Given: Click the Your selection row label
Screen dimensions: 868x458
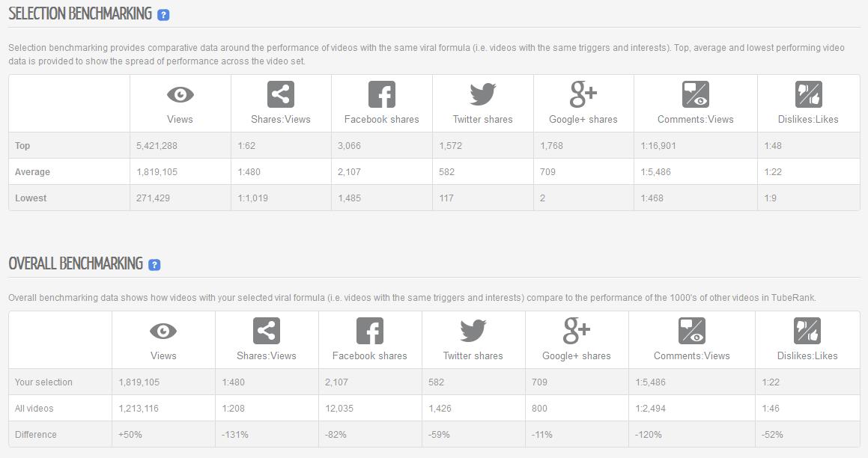Looking at the screenshot, I should click(43, 382).
